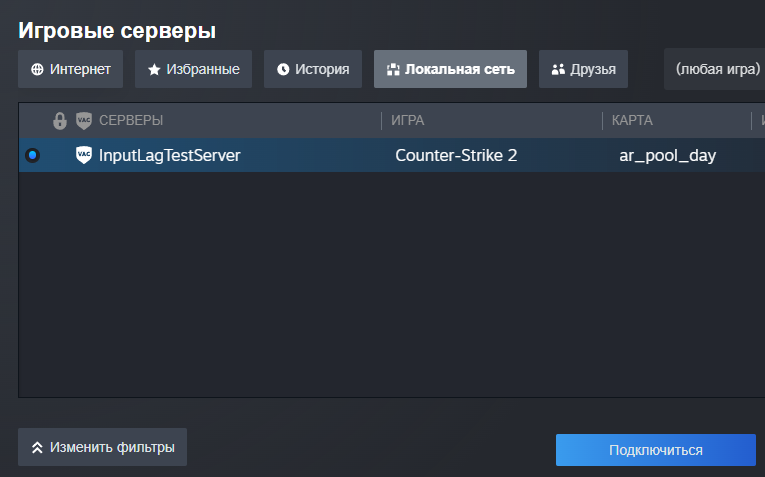Image resolution: width=765 pixels, height=477 pixels.
Task: Switch to the Избранные tab
Action: coord(193,69)
